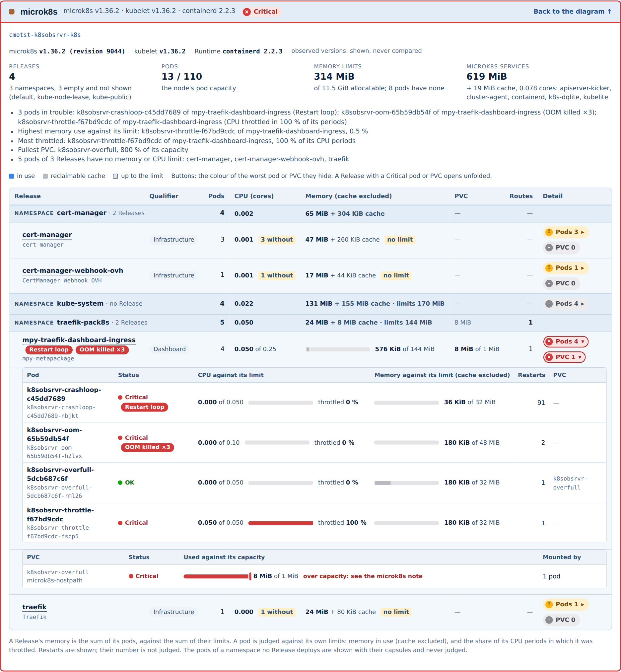Click the red Critical status icon in header
The height and width of the screenshot is (672, 621).
247,12
